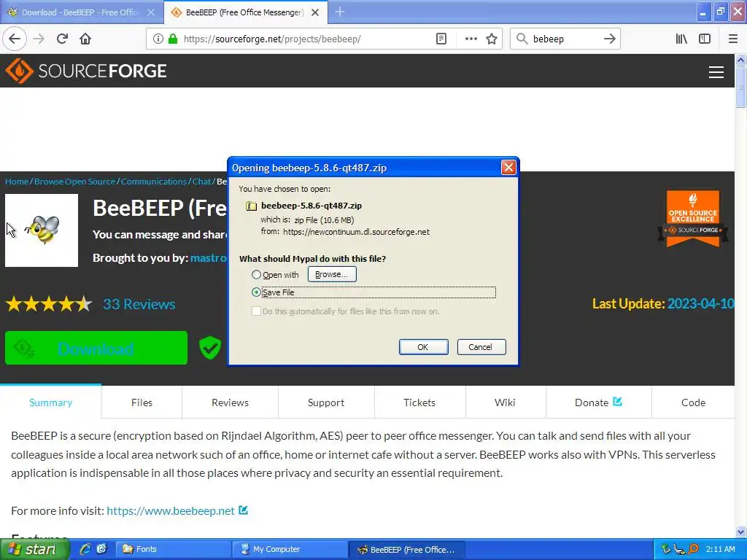Cancel the file download dialog
This screenshot has width=747, height=560.
481,346
